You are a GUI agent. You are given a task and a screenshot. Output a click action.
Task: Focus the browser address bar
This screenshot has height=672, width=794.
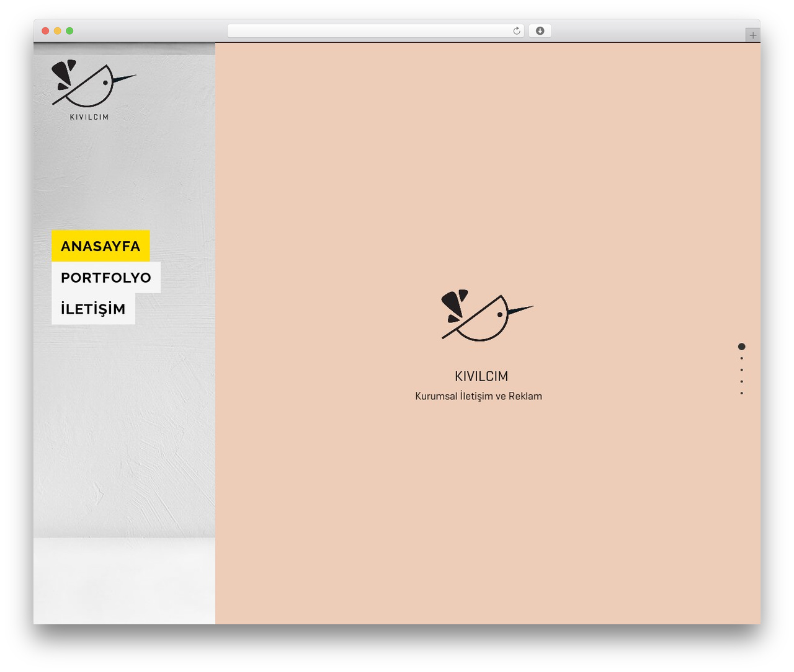[x=375, y=31]
